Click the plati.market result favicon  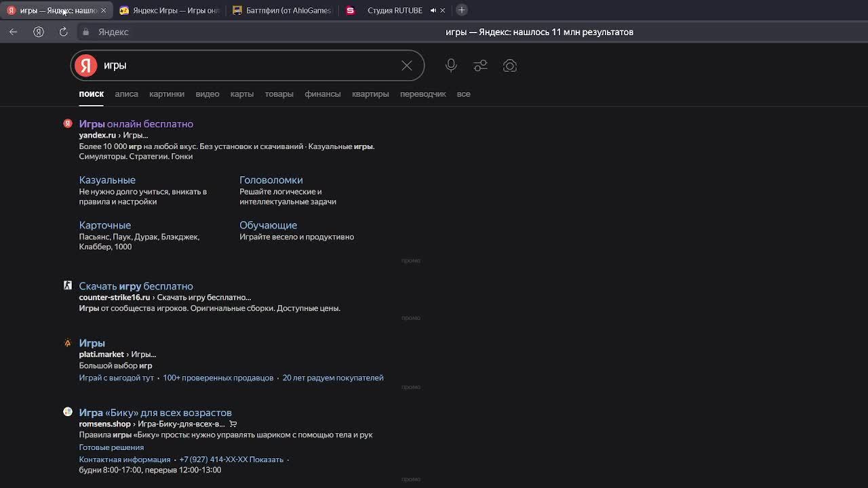[x=68, y=342]
